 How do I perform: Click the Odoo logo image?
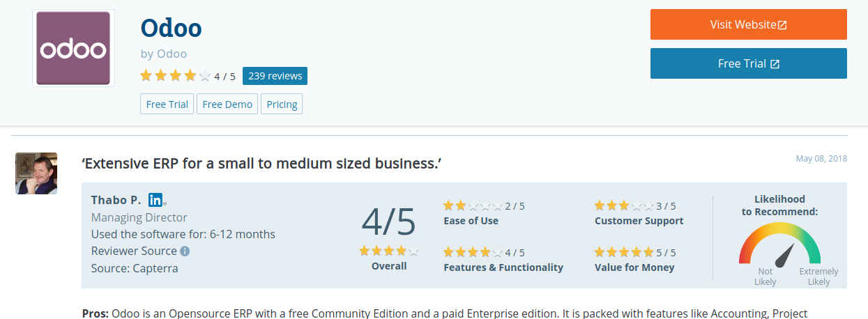(73, 48)
